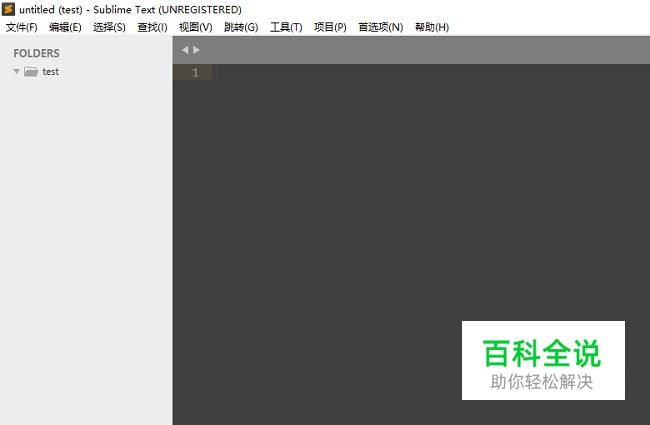Open the 工具(T) menu
The image size is (650, 425).
pyautogui.click(x=286, y=27)
